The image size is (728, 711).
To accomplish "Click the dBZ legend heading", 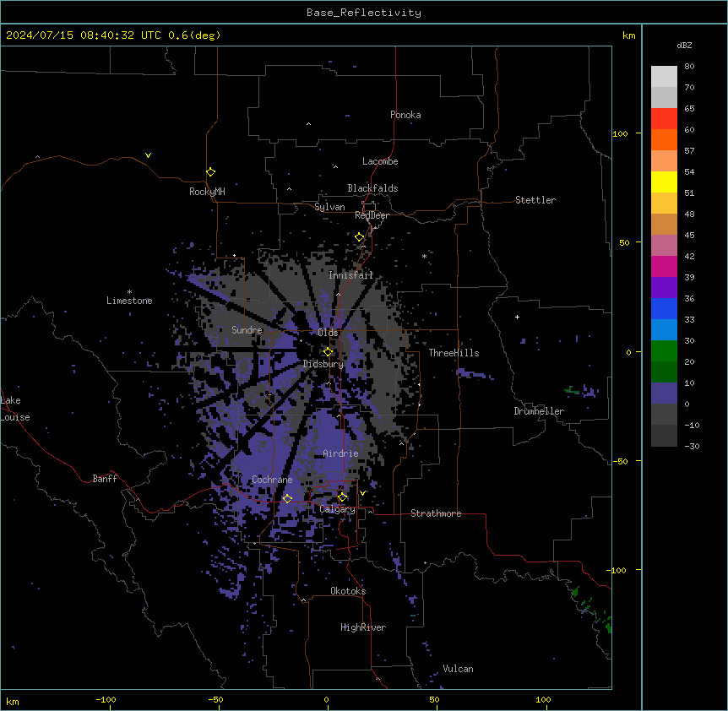I will pos(684,46).
